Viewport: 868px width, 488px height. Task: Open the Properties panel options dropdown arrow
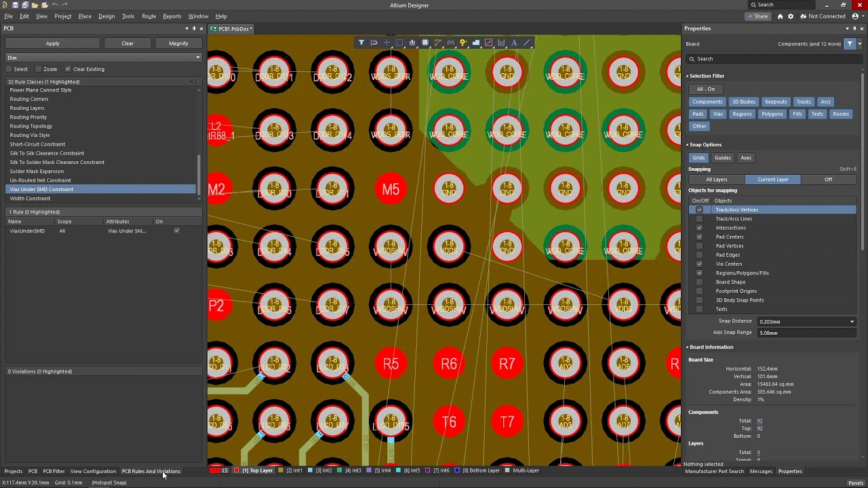pyautogui.click(x=847, y=28)
